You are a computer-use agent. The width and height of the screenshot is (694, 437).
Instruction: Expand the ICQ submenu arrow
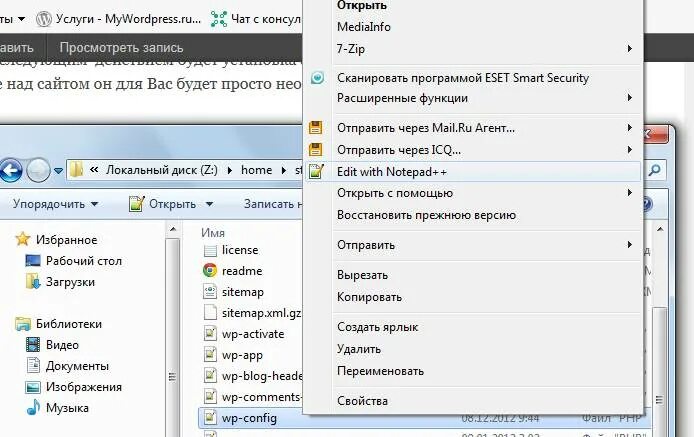click(629, 150)
